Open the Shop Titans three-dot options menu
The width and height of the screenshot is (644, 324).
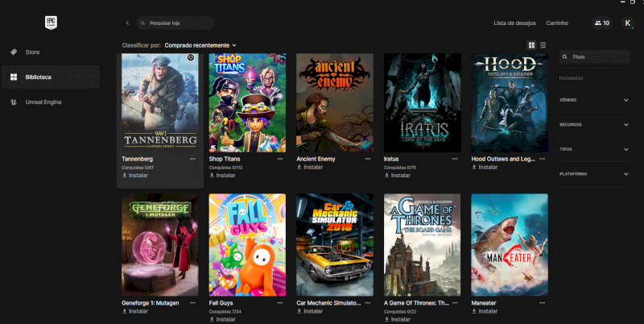click(280, 159)
